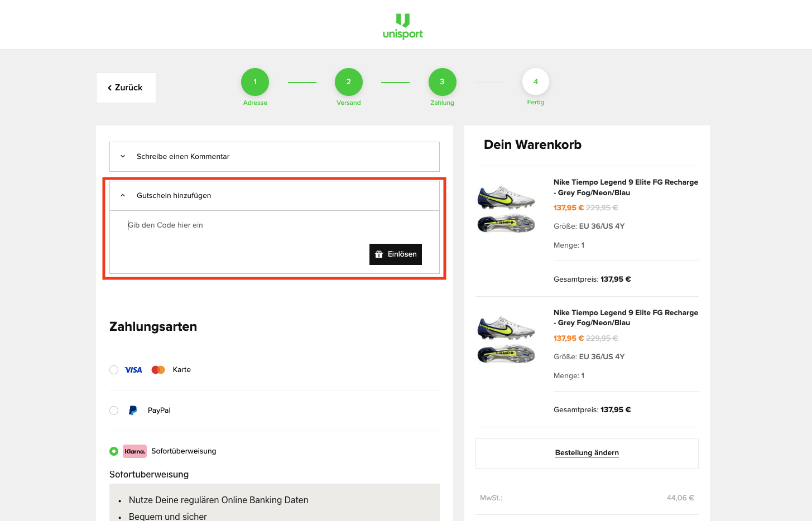Click the unisport logo at top
The height and width of the screenshot is (521, 812).
[x=402, y=26]
